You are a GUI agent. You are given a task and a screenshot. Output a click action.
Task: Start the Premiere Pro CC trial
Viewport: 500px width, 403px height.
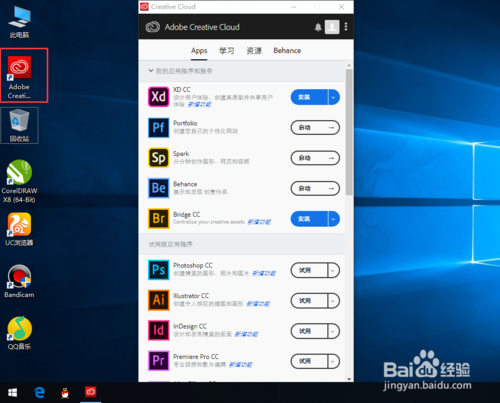[x=309, y=361]
